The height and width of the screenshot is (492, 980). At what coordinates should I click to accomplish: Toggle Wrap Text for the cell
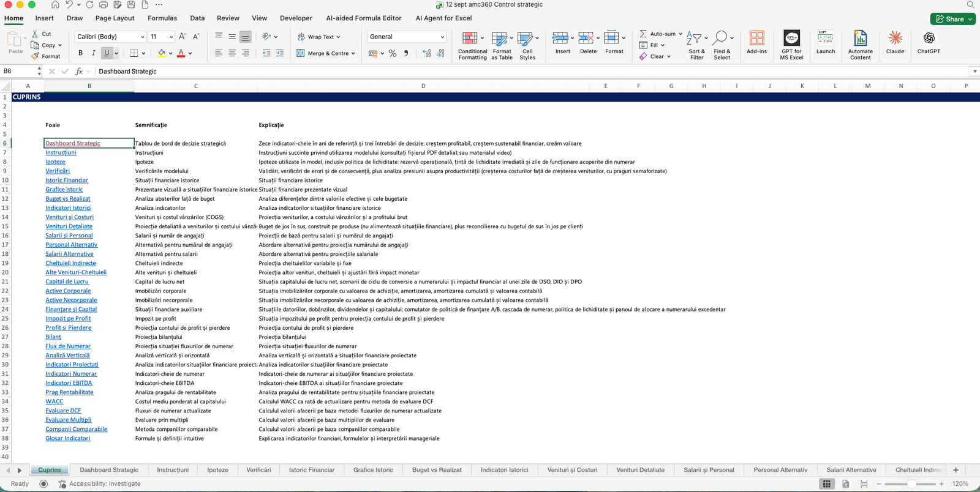316,37
